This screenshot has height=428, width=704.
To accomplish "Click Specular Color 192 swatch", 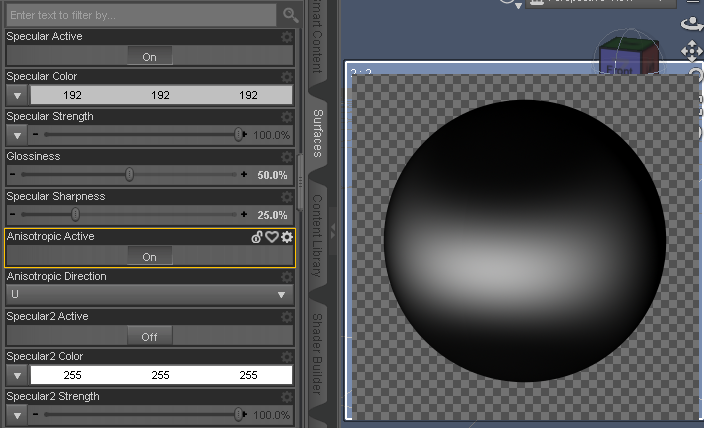I will (x=161, y=95).
